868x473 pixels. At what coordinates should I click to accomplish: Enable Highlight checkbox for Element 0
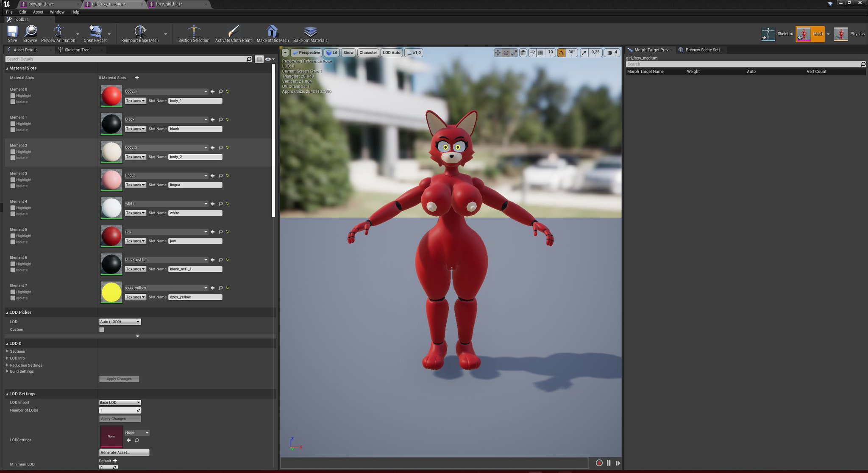(13, 96)
